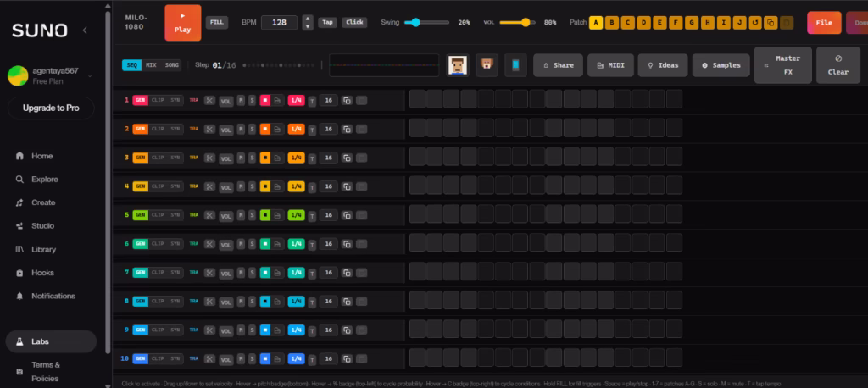Open the agentaya567 account menu

pyautogui.click(x=50, y=76)
